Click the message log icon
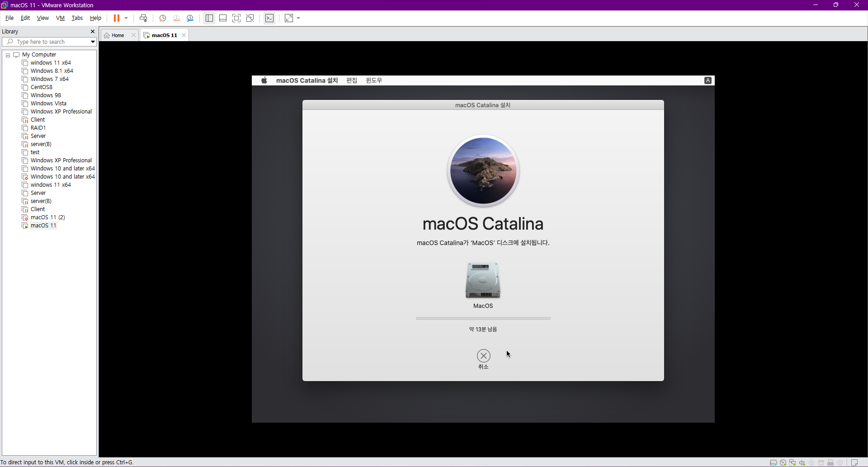Image resolution: width=868 pixels, height=467 pixels. tap(854, 462)
